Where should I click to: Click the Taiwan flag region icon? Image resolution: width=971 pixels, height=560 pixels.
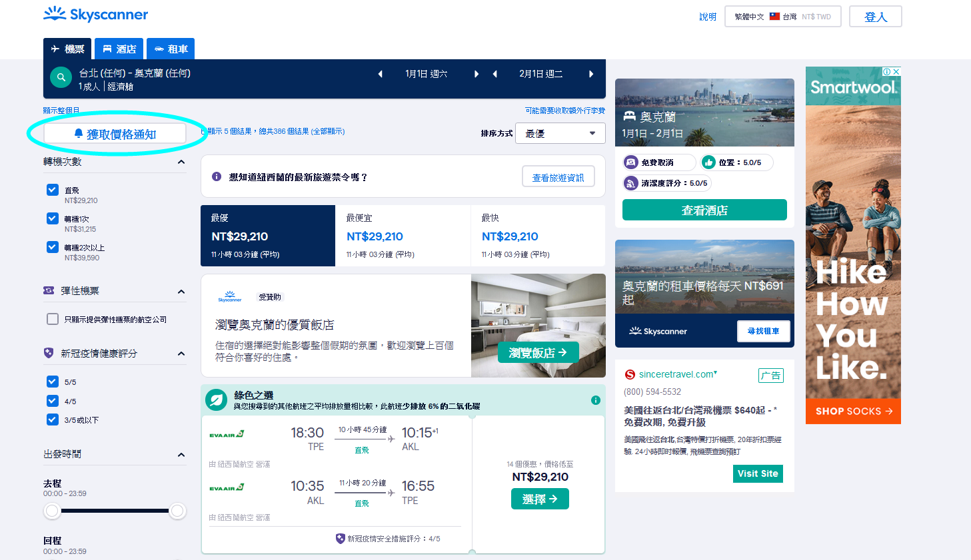(774, 16)
